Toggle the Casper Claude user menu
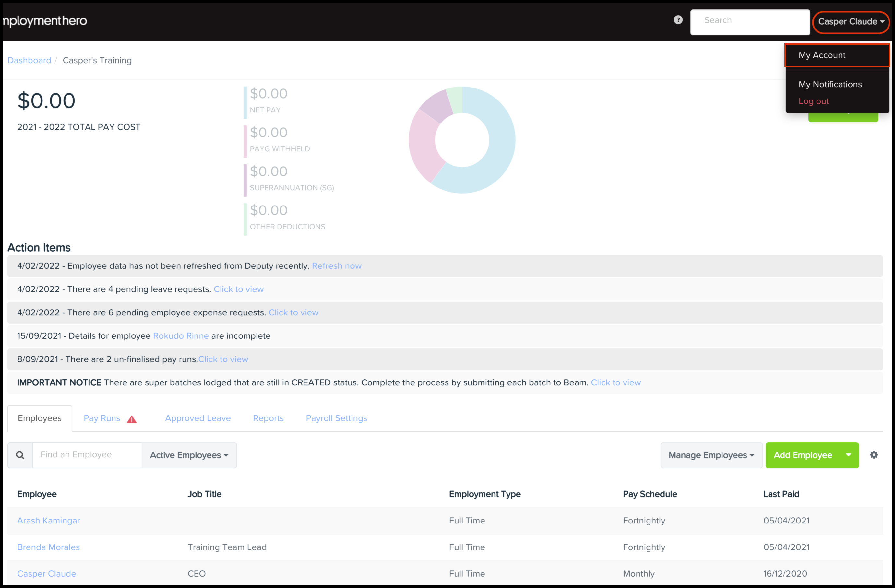This screenshot has width=895, height=588. [851, 22]
